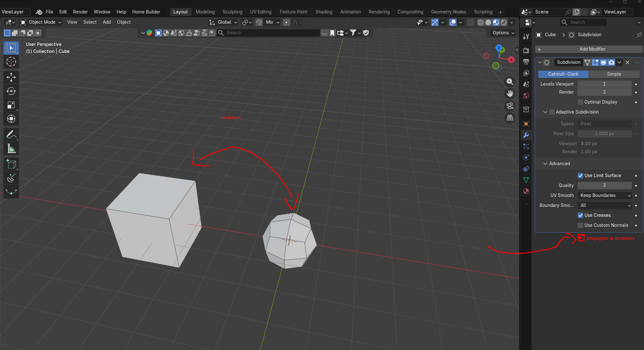644x350 pixels.
Task: Enable Use Custom Normals
Action: click(x=580, y=225)
